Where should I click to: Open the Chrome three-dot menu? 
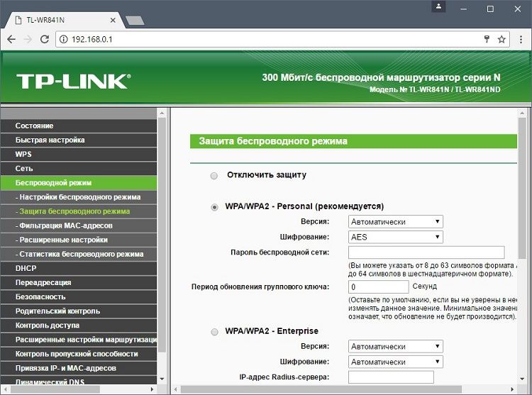click(520, 40)
